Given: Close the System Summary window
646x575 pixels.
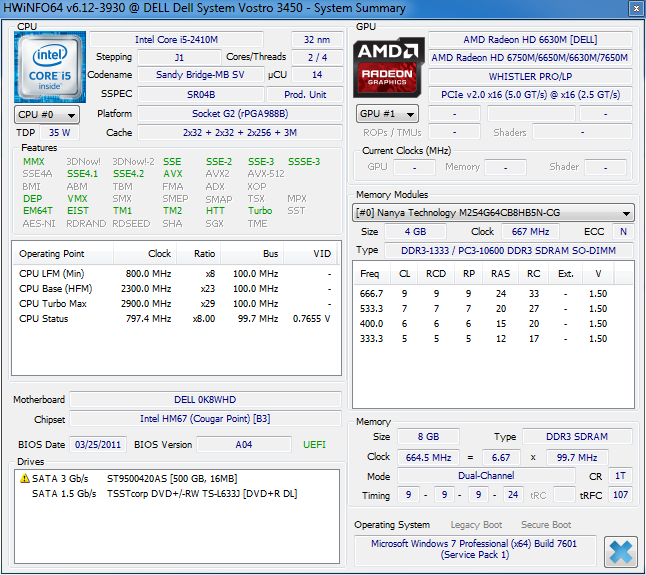Looking at the screenshot, I should pos(637,9).
